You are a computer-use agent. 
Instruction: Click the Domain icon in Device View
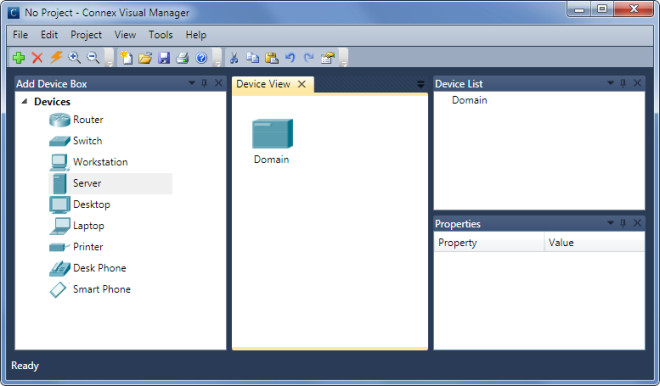point(272,134)
